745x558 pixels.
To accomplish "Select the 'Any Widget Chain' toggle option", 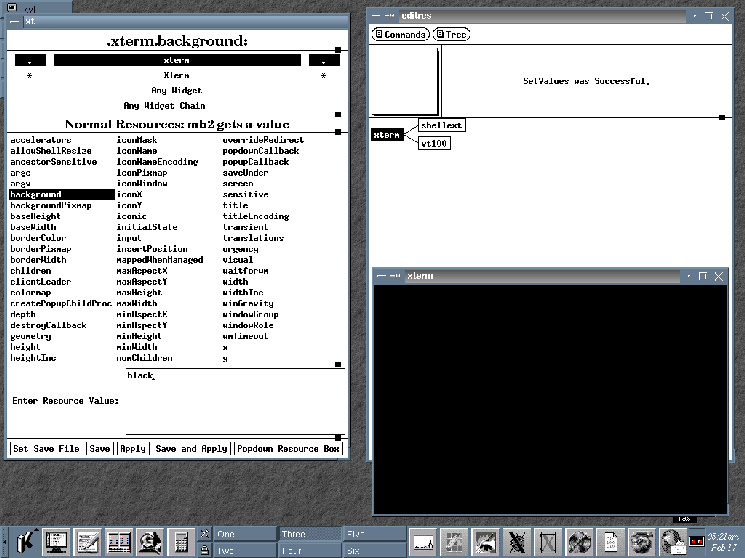I will pos(176,105).
